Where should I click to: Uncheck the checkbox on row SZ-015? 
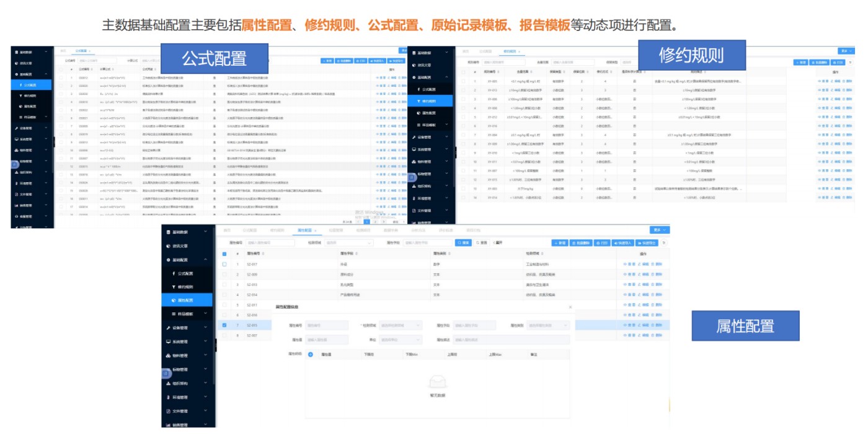coord(224,325)
